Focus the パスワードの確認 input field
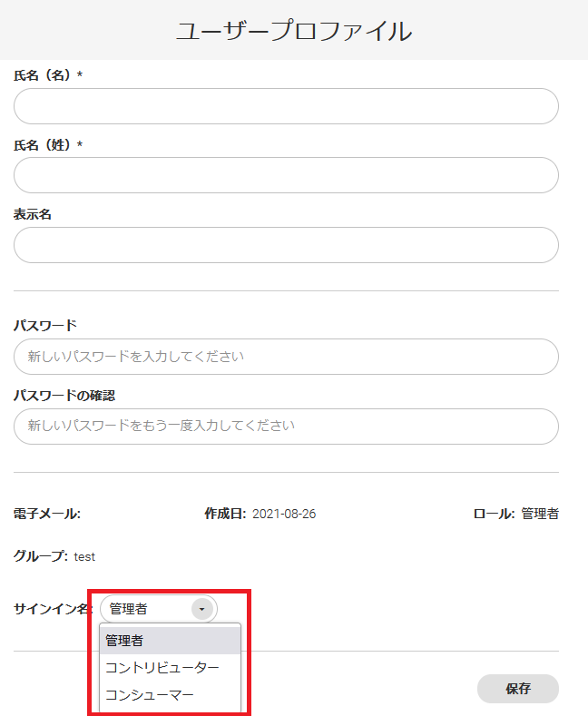Screen dimensions: 588x716 (286, 426)
